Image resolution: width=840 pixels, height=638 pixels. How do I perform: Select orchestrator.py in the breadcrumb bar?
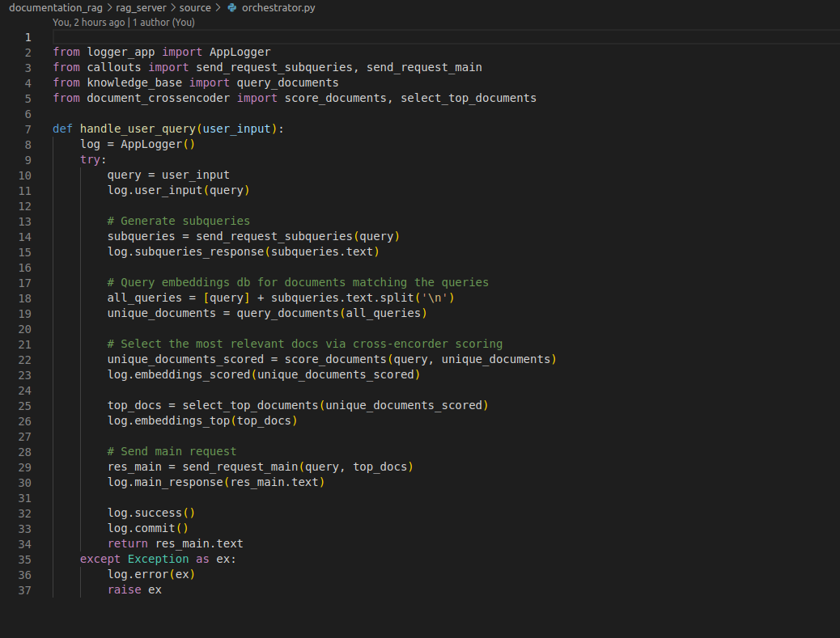tap(279, 7)
